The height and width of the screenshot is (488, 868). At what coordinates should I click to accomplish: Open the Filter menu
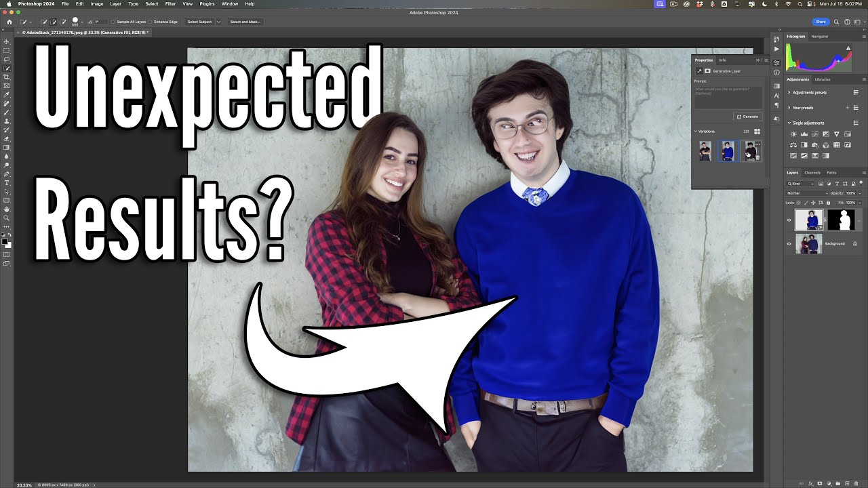[171, 4]
